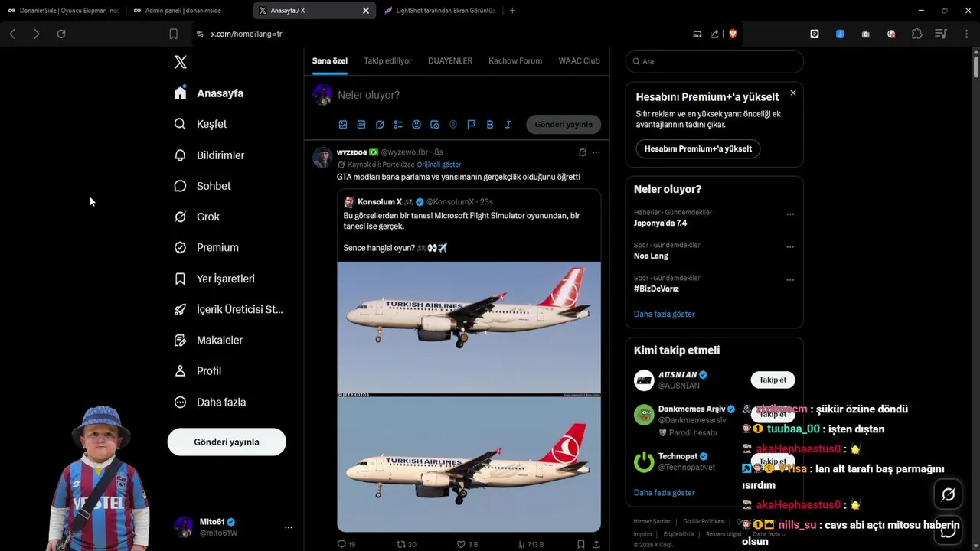Add a poll to post
Viewport: 980px width, 551px height.
click(398, 125)
